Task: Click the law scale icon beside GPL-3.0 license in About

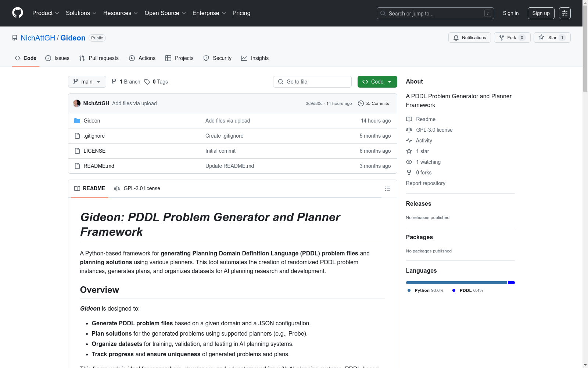Action: pyautogui.click(x=409, y=130)
